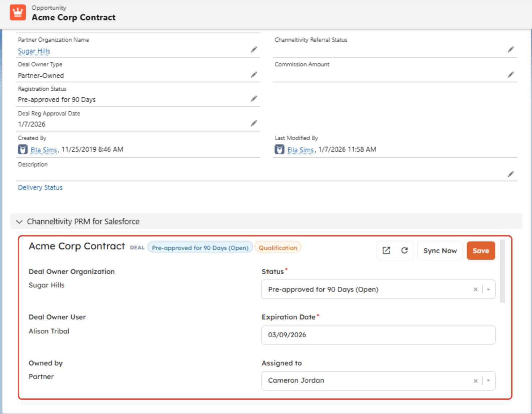
Task: Collapse Channeltivity PRM for Salesforce section
Action: tap(20, 222)
